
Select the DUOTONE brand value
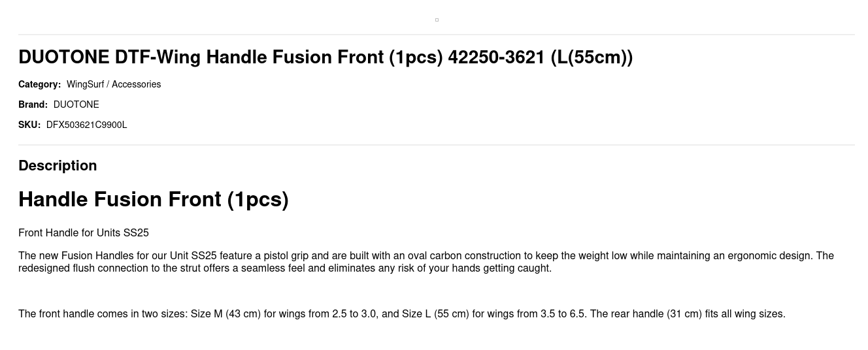76,104
